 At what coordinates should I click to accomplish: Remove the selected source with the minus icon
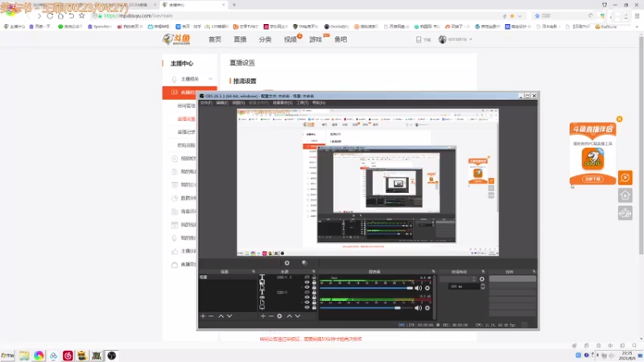click(x=271, y=316)
